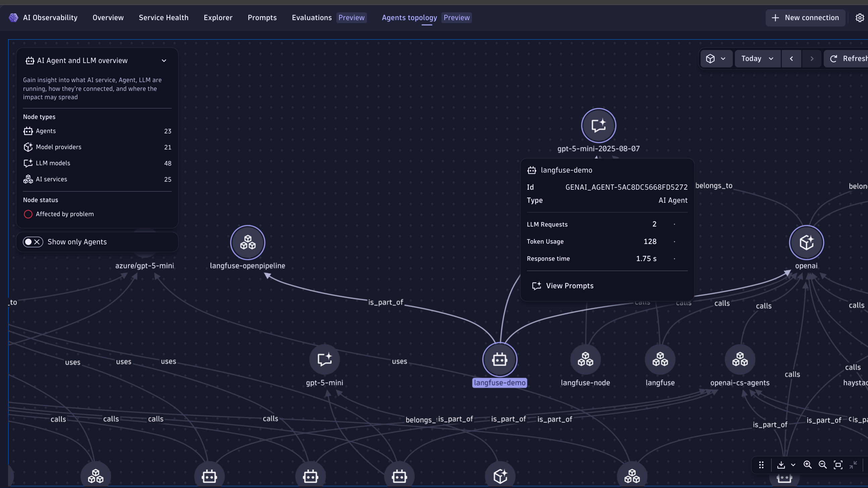Viewport: 868px width, 488px height.
Task: Select the langfuse AI service node
Action: click(660, 359)
